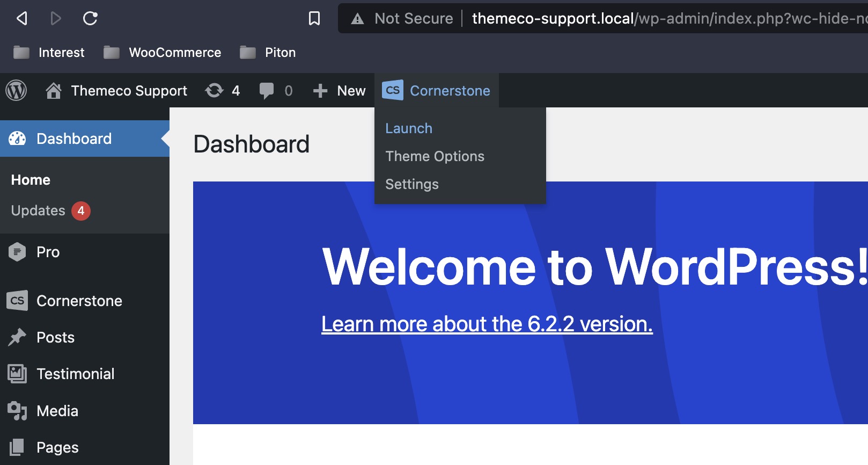Open the New content dropdown
This screenshot has height=465, width=868.
(x=340, y=91)
